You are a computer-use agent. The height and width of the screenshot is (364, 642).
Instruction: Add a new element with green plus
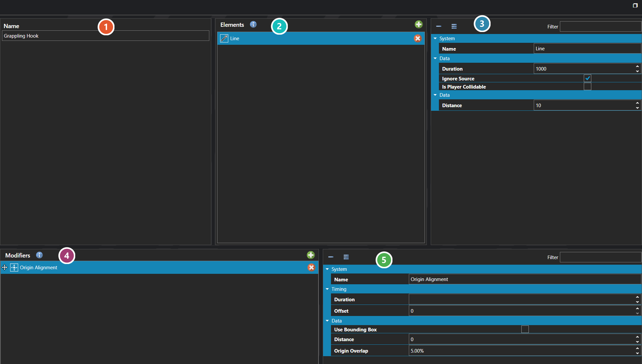[x=419, y=25]
